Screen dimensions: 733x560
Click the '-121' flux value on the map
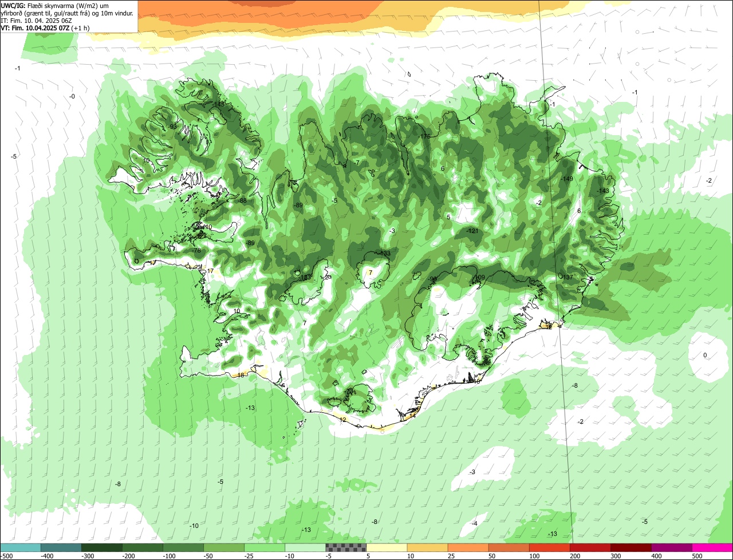pos(472,231)
